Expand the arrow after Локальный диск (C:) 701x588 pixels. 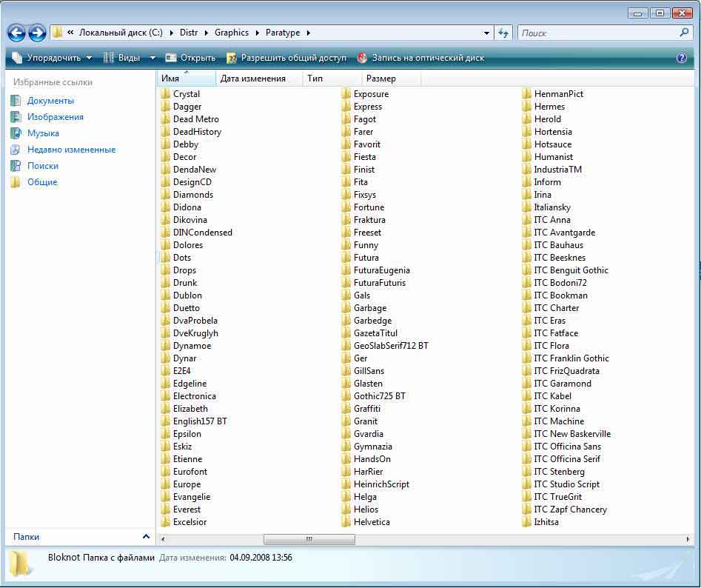click(x=171, y=33)
